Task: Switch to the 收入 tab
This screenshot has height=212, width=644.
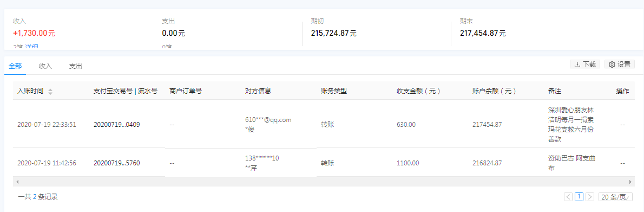Action: coord(45,66)
